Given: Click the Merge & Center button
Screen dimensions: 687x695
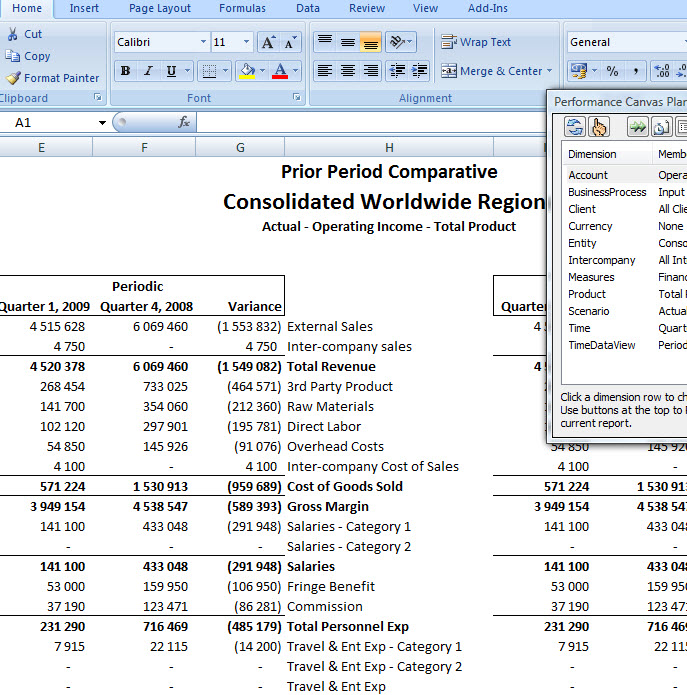Looking at the screenshot, I should pos(493,71).
